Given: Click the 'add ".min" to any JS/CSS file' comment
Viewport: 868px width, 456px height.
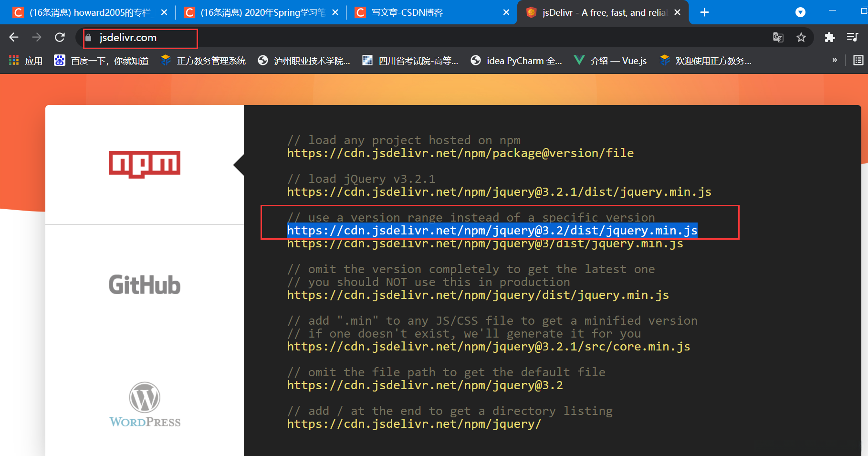Looking at the screenshot, I should click(x=492, y=321).
